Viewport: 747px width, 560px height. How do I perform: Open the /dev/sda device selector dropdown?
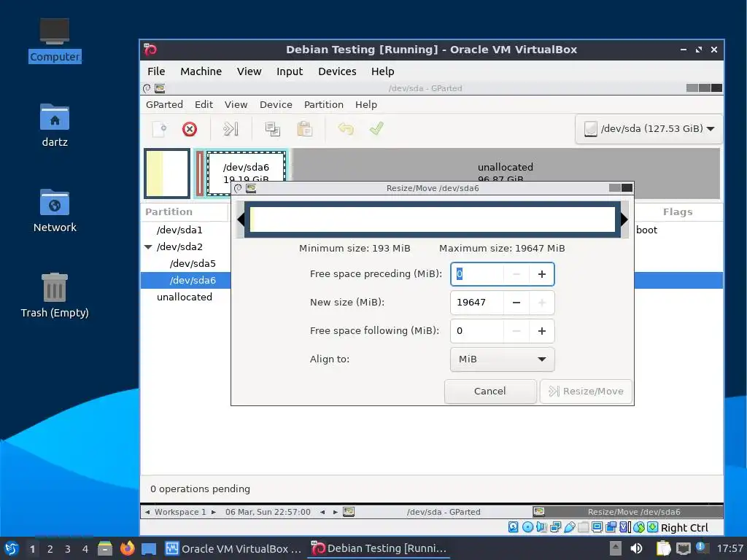[649, 128]
